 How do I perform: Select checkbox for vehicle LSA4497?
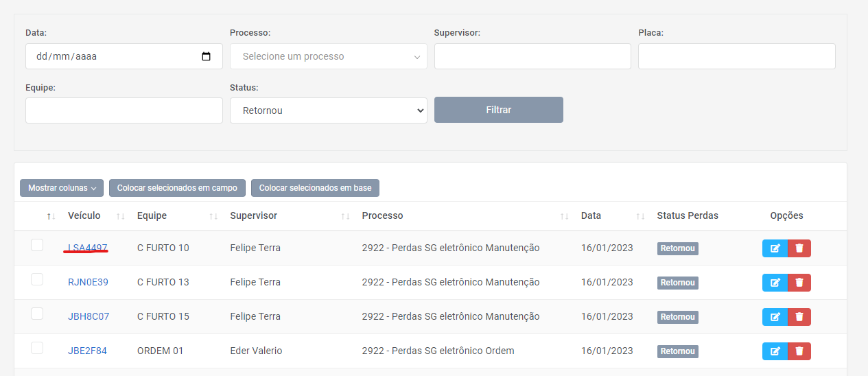37,245
